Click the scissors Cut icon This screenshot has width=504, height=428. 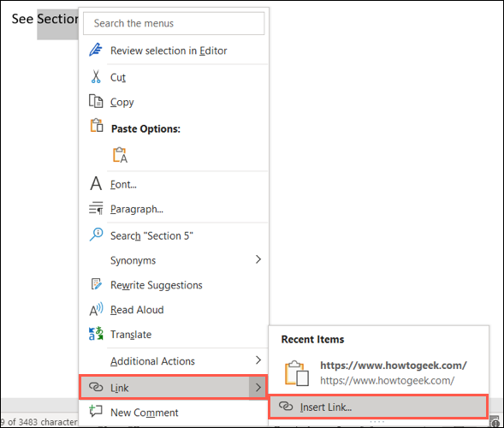click(x=96, y=76)
